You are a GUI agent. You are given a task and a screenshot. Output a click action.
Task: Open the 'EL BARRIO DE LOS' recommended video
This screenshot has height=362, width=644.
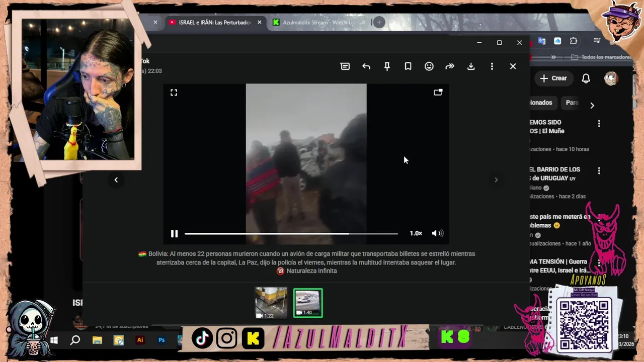(554, 174)
